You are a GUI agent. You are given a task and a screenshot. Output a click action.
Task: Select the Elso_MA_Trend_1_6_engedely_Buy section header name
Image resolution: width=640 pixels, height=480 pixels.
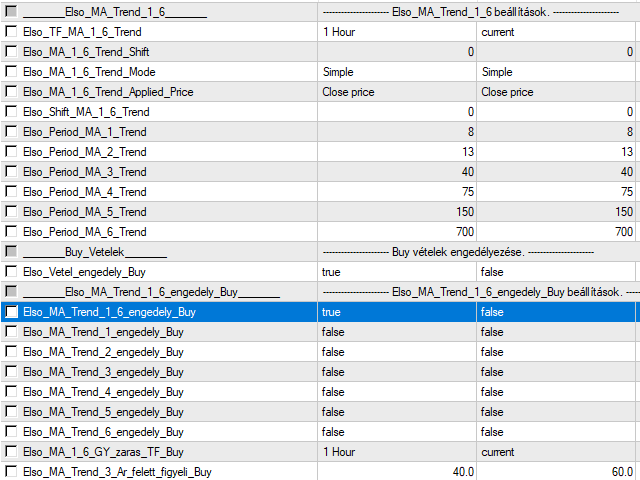(151, 292)
